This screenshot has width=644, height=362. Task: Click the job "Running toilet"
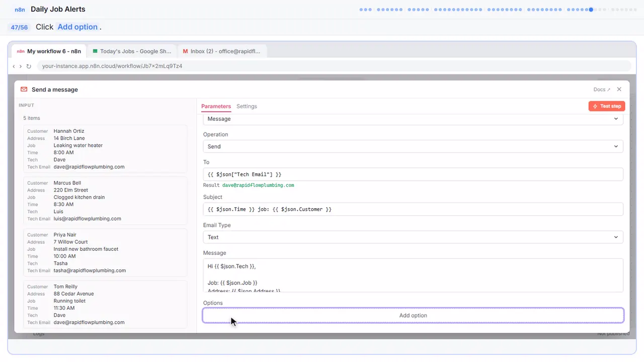(x=69, y=301)
